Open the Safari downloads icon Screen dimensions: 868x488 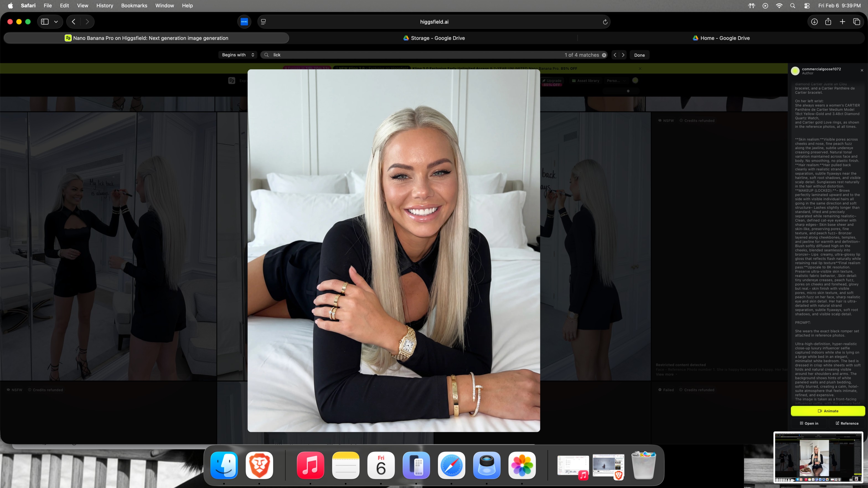point(814,22)
